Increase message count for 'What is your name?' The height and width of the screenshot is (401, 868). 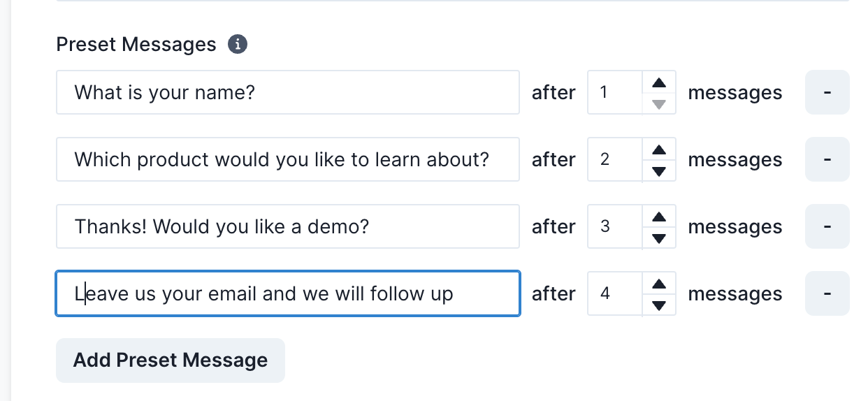(x=658, y=82)
